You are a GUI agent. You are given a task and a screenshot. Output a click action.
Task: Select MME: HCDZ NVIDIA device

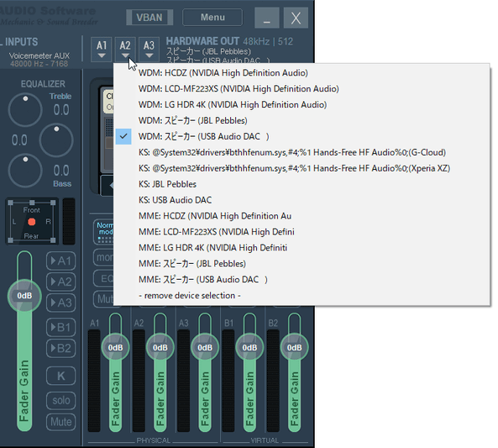point(301,216)
